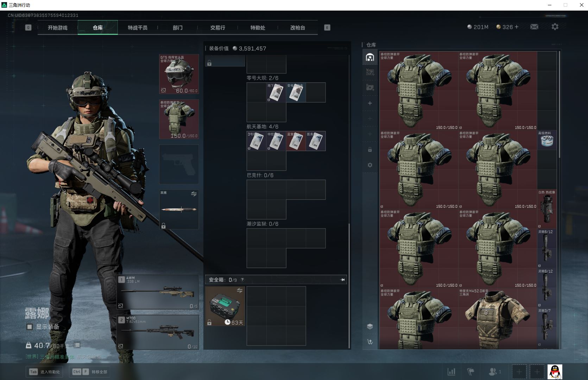The height and width of the screenshot is (380, 588).
Task: Click the 201M currency balance
Action: [x=478, y=27]
